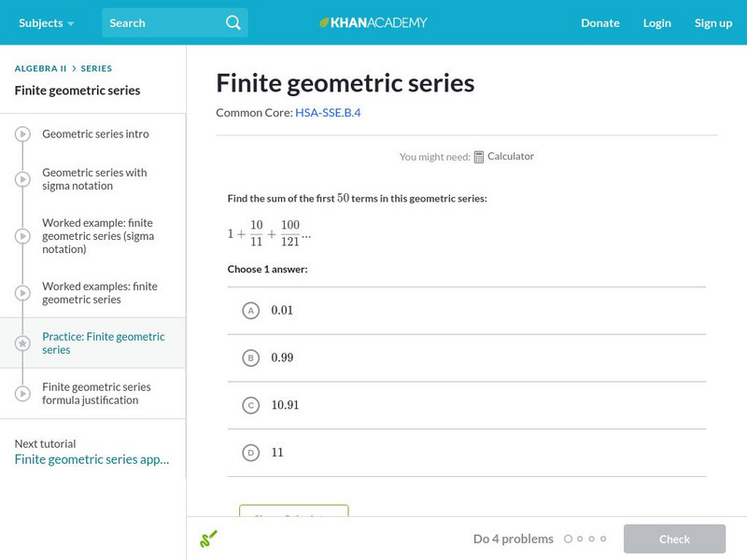Image resolution: width=747 pixels, height=560 pixels.
Task: Click star icon for Practice: Finite geometric series
Action: point(22,343)
